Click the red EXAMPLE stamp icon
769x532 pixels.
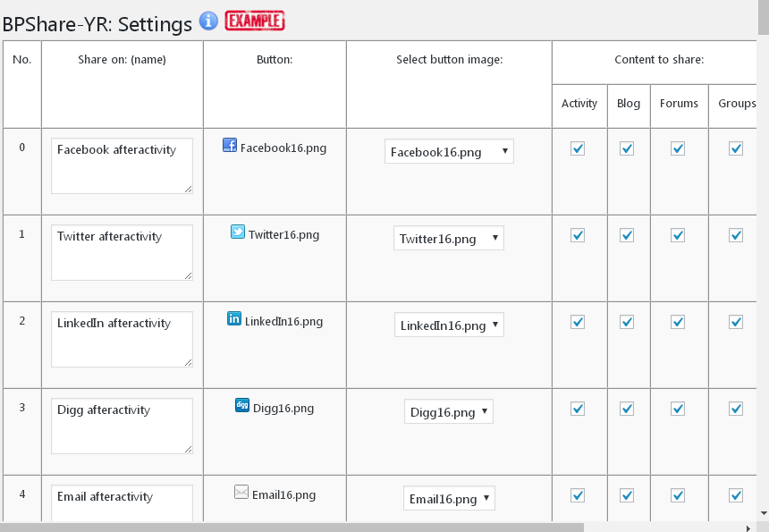point(255,21)
